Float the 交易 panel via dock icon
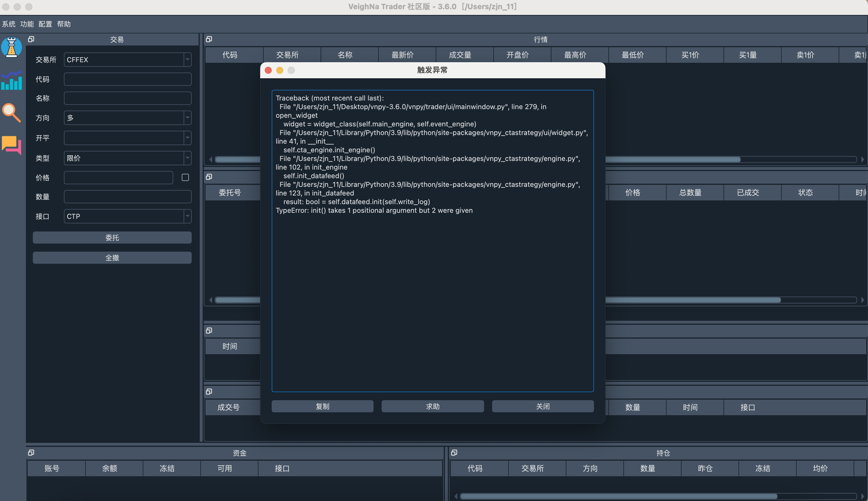868x501 pixels. (x=31, y=39)
